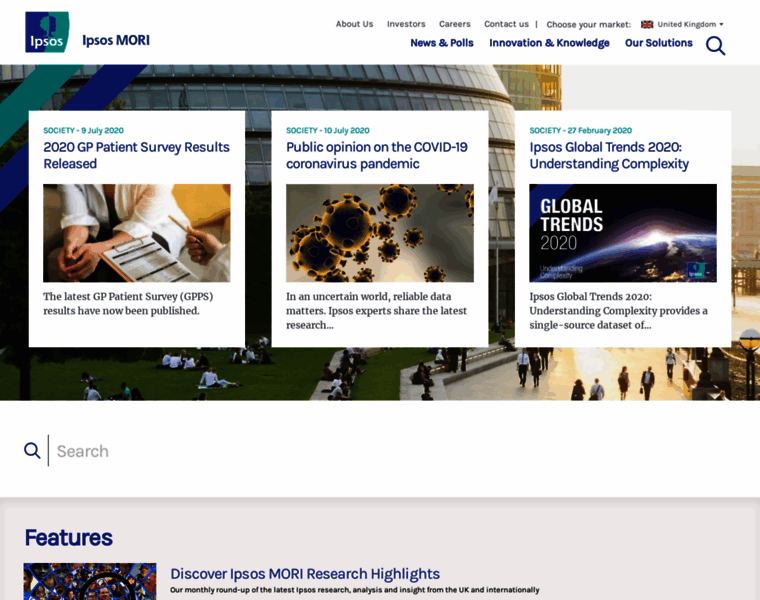Click the Features section heading
Image resolution: width=760 pixels, height=600 pixels.
pyautogui.click(x=68, y=537)
